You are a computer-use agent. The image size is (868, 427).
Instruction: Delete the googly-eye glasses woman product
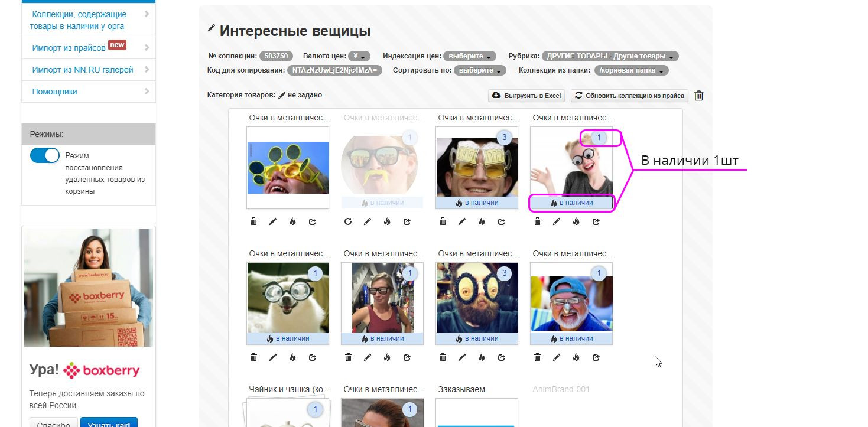click(x=537, y=221)
